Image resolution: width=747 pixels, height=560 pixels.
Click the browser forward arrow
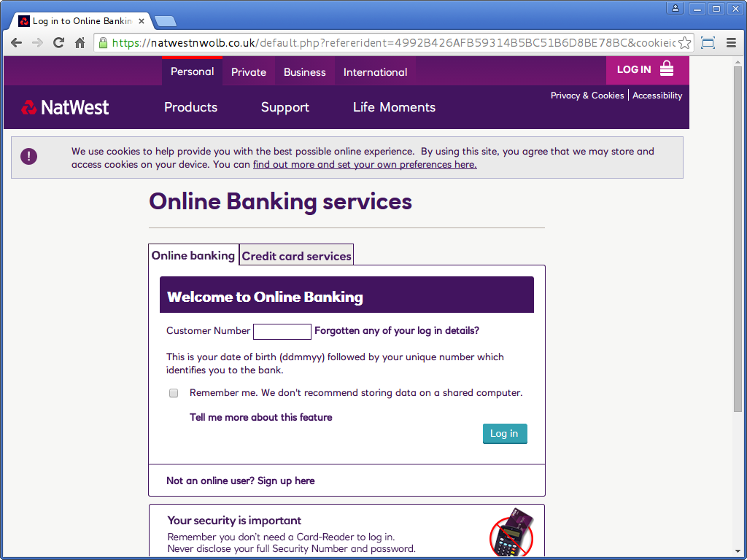click(37, 43)
